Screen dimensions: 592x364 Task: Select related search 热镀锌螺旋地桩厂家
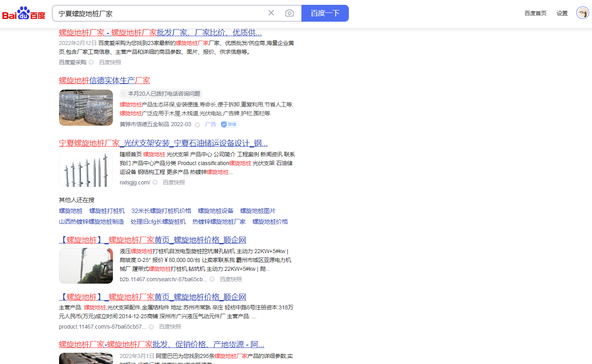219,222
